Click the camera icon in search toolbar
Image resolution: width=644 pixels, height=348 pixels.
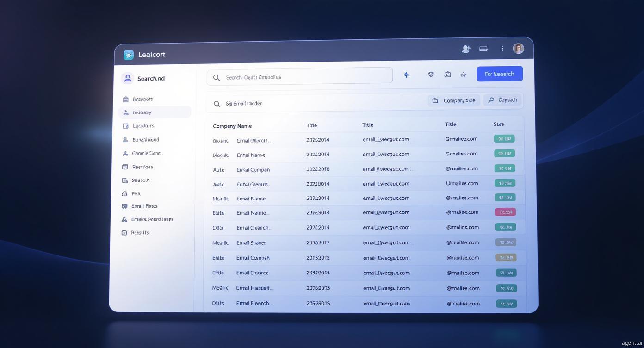447,75
